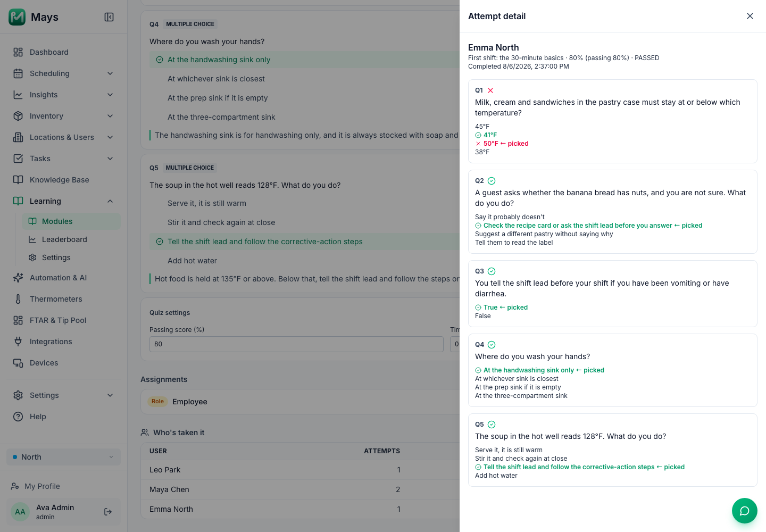Image resolution: width=766 pixels, height=532 pixels.
Task: Select Modules under Learning
Action: tap(71, 221)
